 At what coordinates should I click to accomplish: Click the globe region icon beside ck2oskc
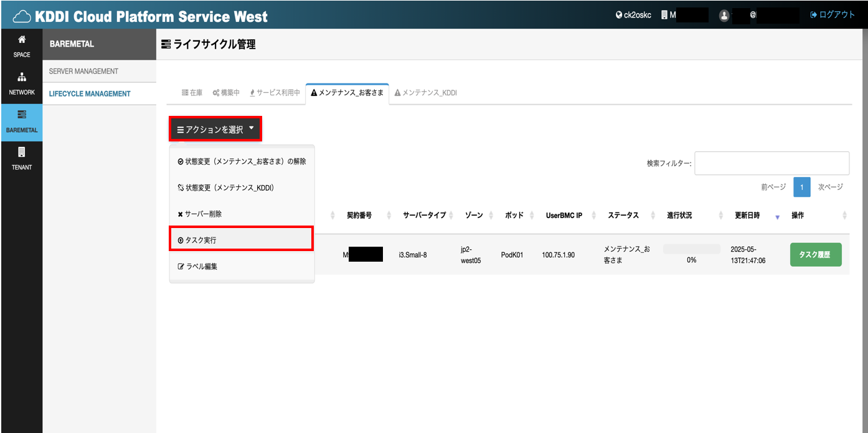[x=619, y=15]
